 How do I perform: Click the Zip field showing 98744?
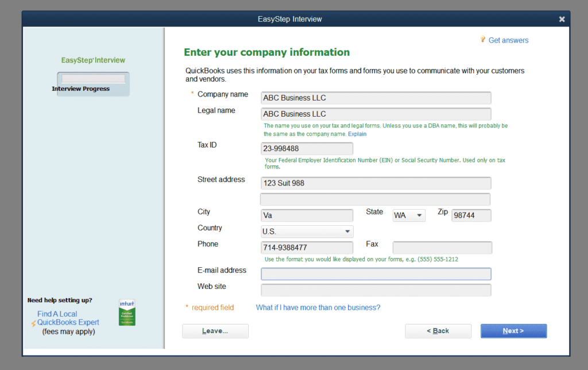(x=471, y=215)
